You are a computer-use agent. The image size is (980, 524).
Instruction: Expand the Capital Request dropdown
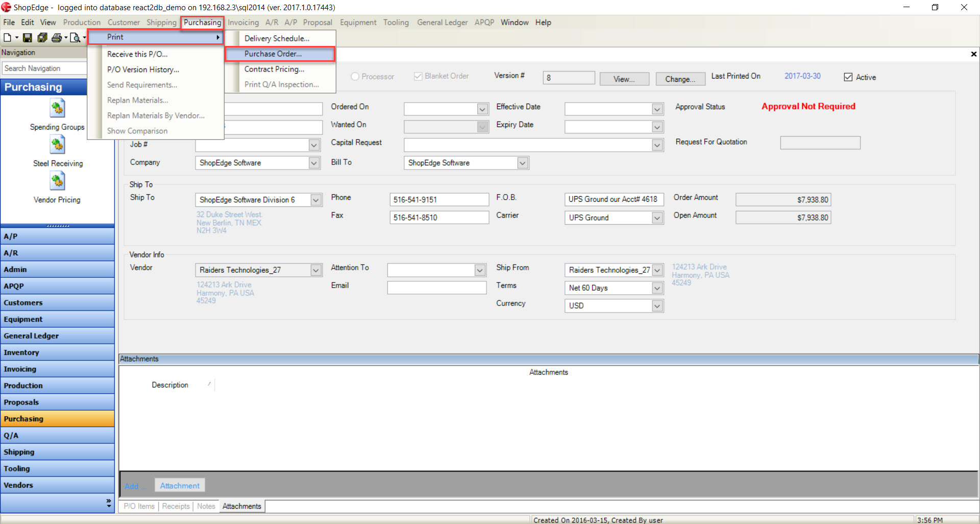(x=657, y=145)
